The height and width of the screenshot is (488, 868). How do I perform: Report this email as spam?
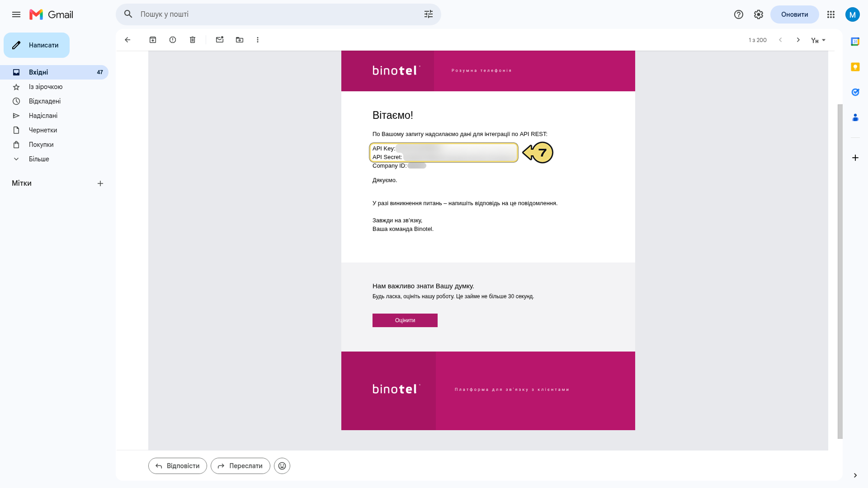tap(173, 40)
